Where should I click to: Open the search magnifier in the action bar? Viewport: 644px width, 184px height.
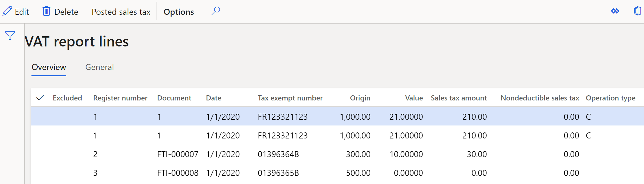click(x=216, y=11)
